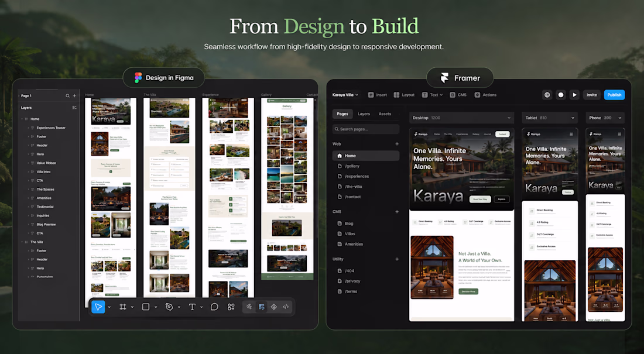Image resolution: width=644 pixels, height=354 pixels.
Task: Click the Search pages input field
Action: 365,129
